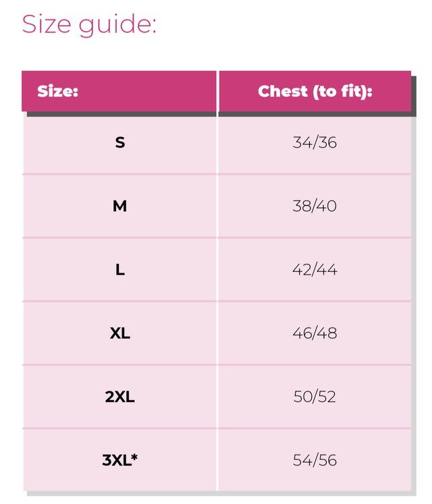Screen dimensions: 432x504
Task: Click the 46/48 chest measurement
Action: tap(315, 333)
